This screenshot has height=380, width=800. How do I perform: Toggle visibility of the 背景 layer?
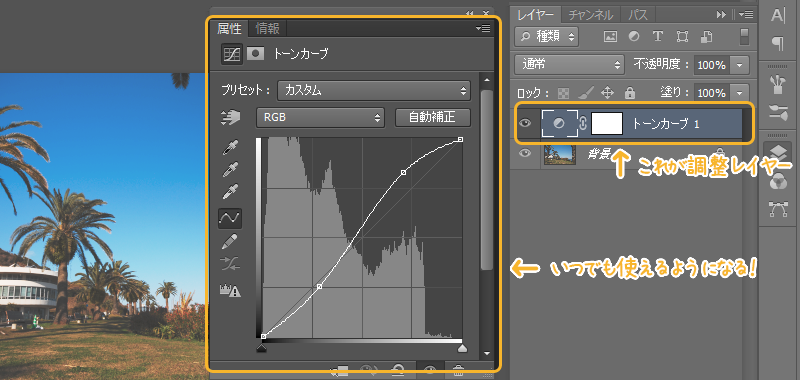526,153
